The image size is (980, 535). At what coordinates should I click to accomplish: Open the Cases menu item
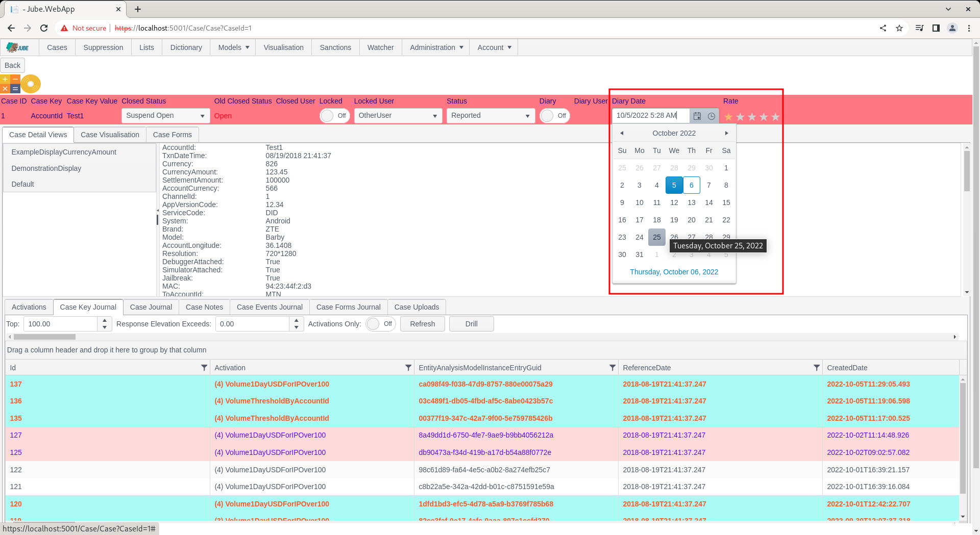pos(57,47)
